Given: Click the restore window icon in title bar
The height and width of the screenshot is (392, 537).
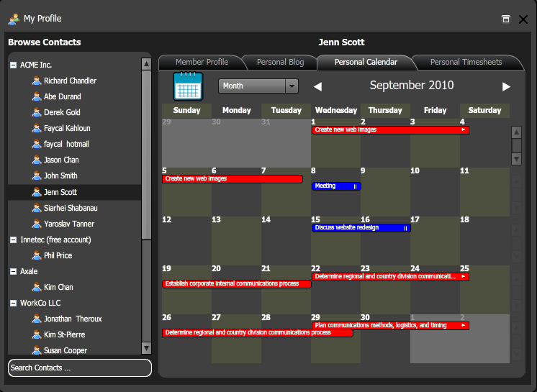Looking at the screenshot, I should pos(506,19).
